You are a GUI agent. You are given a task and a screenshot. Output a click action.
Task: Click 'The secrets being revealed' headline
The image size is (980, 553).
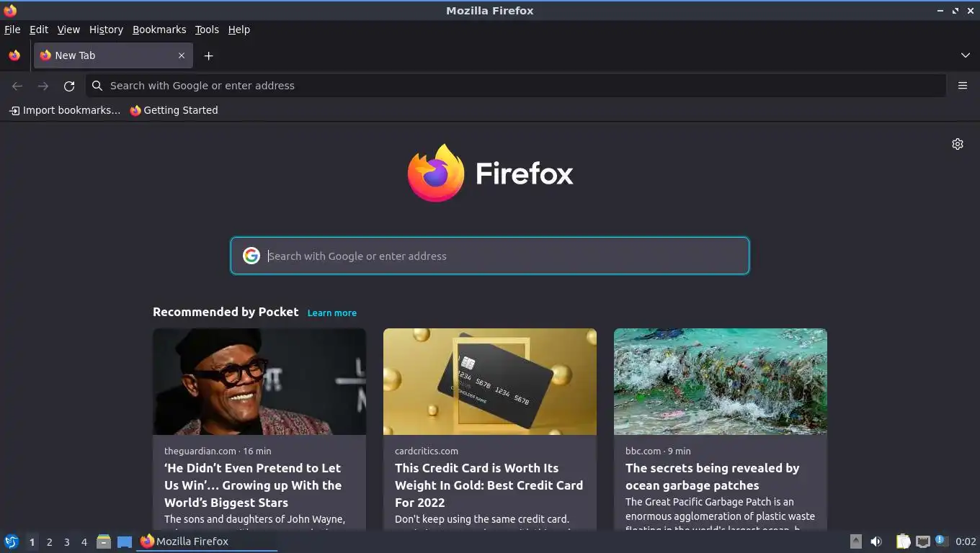point(713,477)
